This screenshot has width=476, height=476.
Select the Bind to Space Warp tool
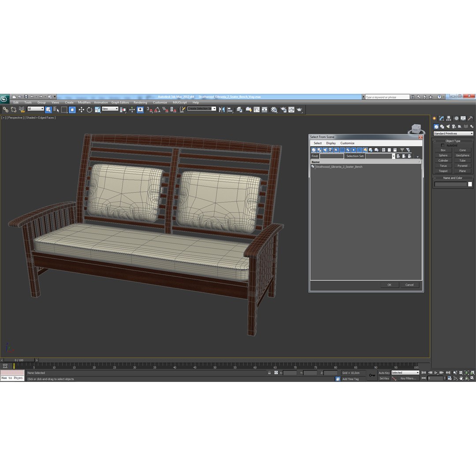click(x=22, y=110)
